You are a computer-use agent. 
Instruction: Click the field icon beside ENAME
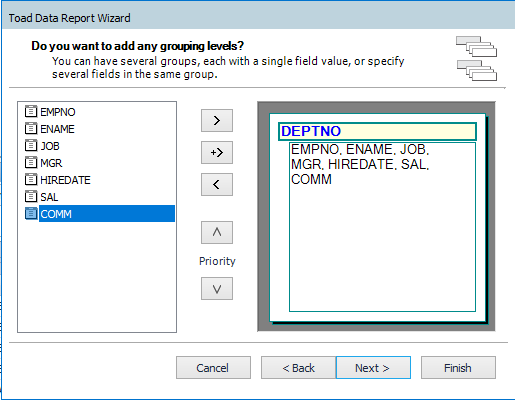pyautogui.click(x=31, y=128)
